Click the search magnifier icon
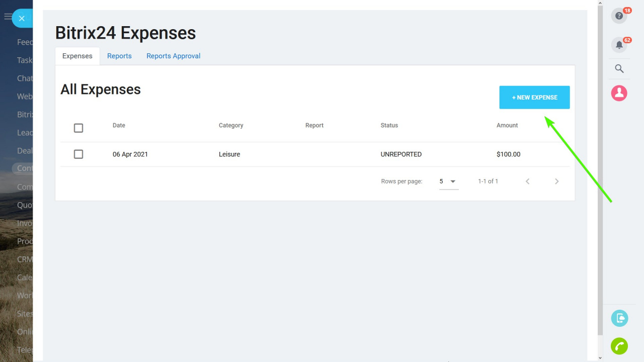Viewport: 644px width, 362px height. click(619, 69)
